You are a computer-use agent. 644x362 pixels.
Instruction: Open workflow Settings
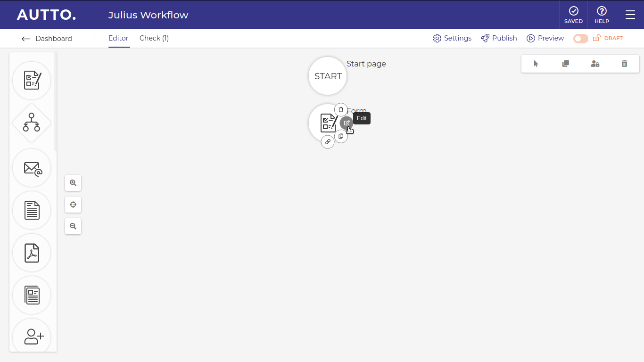pos(452,38)
